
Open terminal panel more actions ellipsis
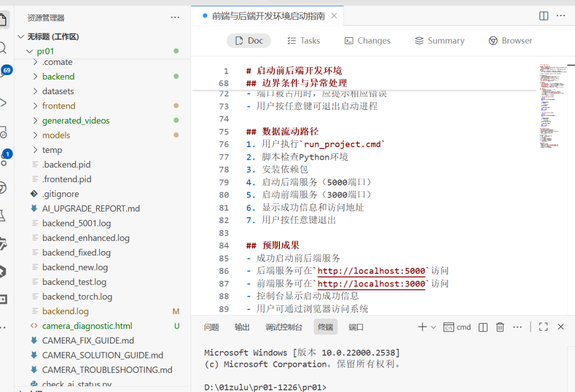pyautogui.click(x=517, y=327)
